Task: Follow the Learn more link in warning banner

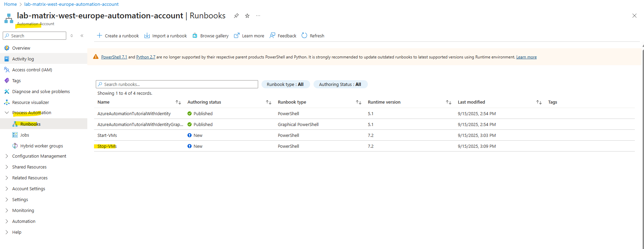Action: (x=526, y=57)
